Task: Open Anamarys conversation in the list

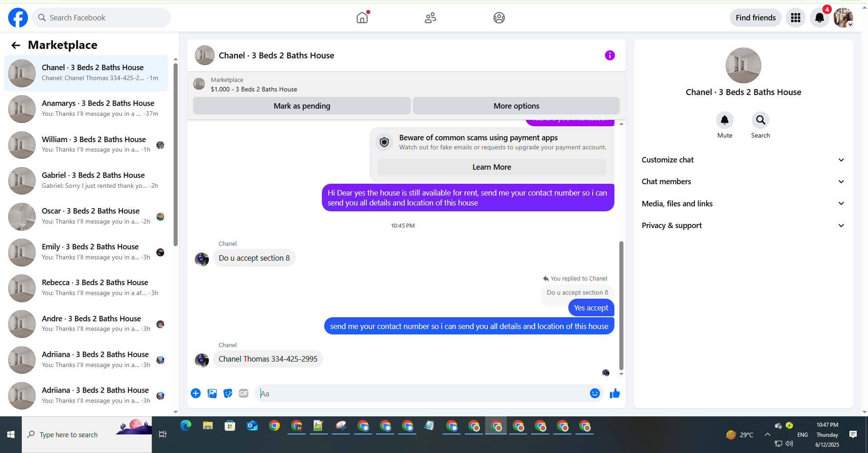Action: coord(86,109)
